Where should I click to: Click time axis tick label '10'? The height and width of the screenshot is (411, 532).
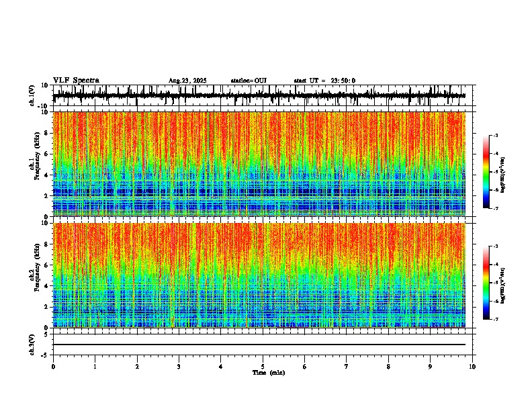pos(472,367)
